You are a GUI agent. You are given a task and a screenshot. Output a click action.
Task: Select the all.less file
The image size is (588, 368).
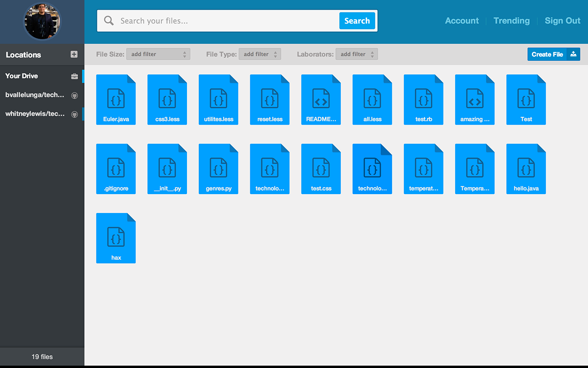(x=373, y=99)
